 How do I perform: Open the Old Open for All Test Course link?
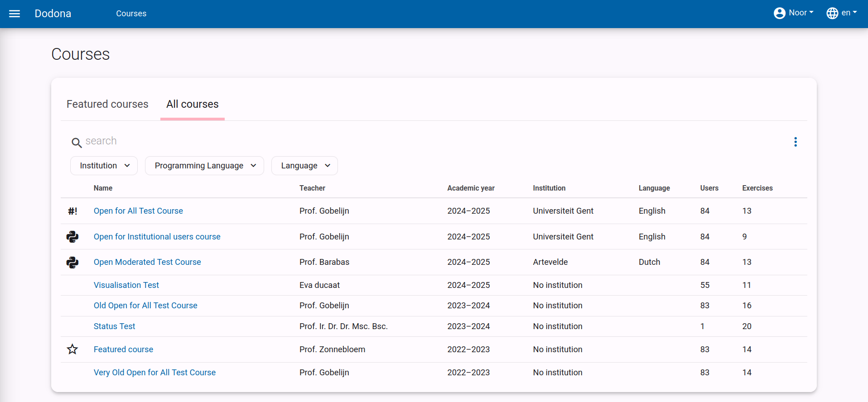pyautogui.click(x=145, y=306)
